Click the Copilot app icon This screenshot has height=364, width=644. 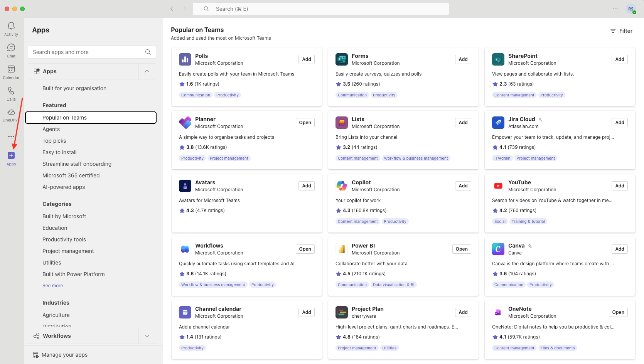[342, 186]
